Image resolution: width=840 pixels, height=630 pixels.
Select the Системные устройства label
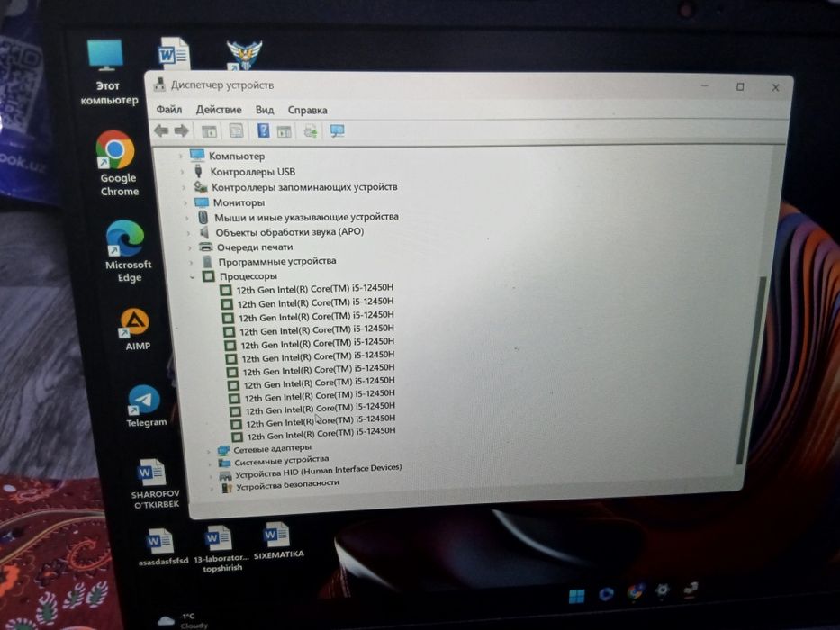(x=281, y=460)
